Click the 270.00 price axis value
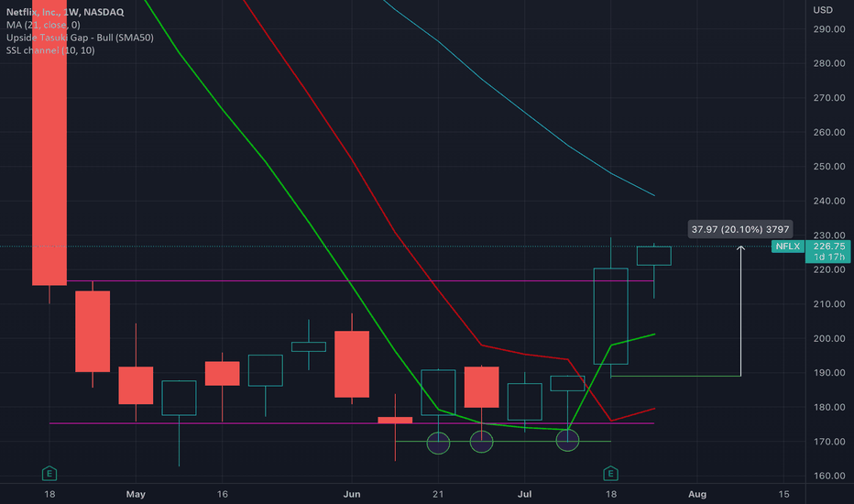The width and height of the screenshot is (854, 504). point(829,97)
